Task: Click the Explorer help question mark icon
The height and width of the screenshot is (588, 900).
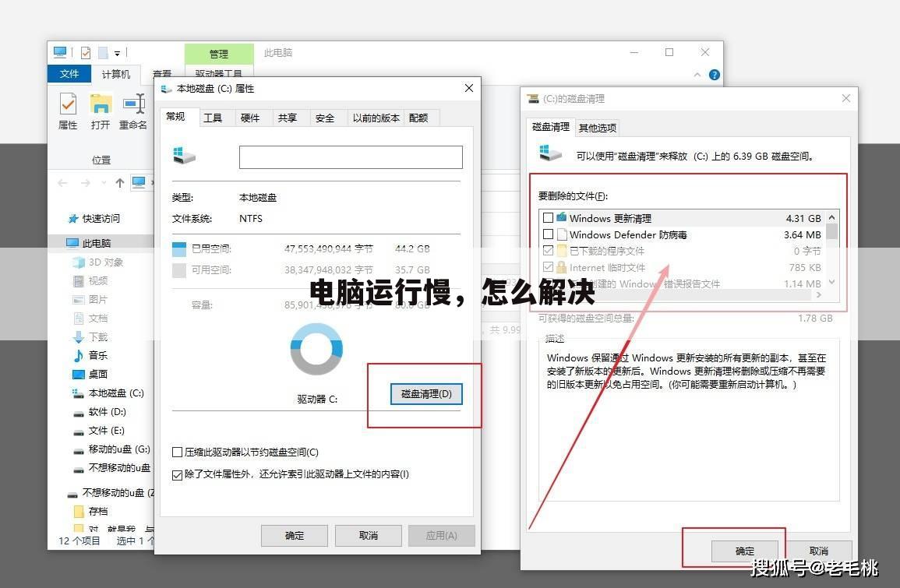Action: [714, 75]
